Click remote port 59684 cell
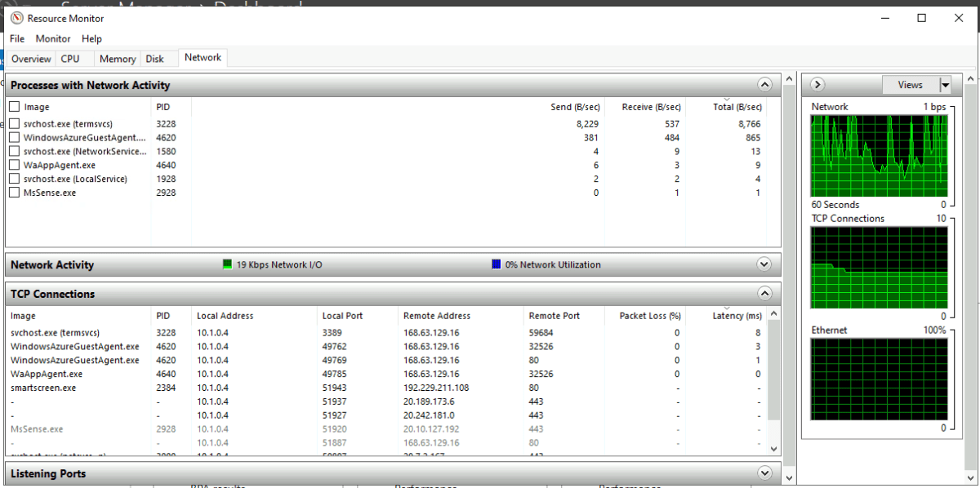 [x=541, y=333]
